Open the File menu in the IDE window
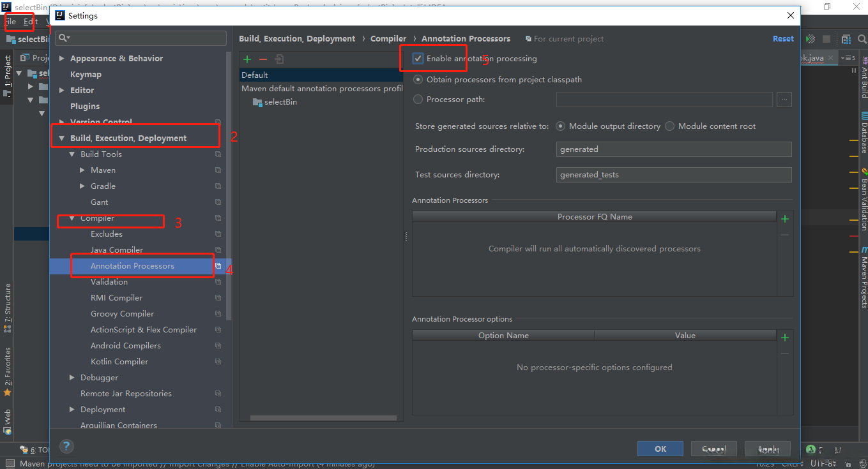The width and height of the screenshot is (868, 469). [x=10, y=22]
